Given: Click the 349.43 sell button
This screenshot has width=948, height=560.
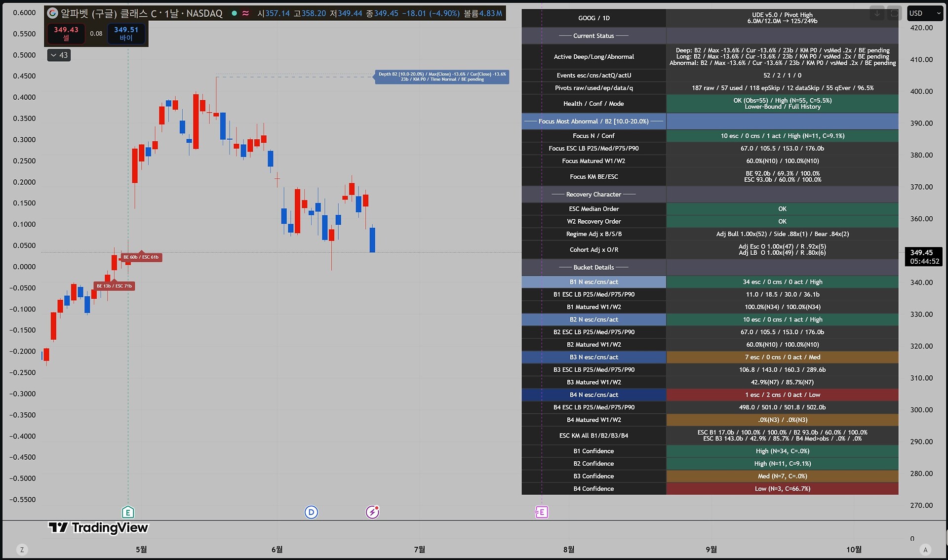Looking at the screenshot, I should point(66,34).
